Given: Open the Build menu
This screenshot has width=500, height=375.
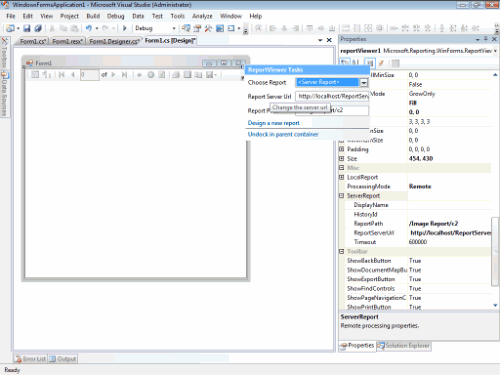Looking at the screenshot, I should tap(93, 16).
